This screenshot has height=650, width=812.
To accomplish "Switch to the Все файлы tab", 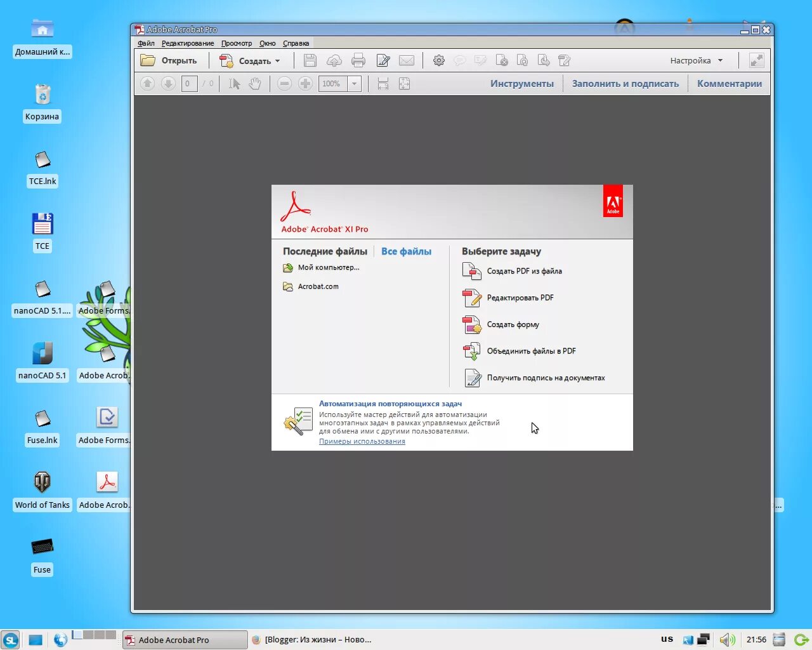I will (406, 251).
